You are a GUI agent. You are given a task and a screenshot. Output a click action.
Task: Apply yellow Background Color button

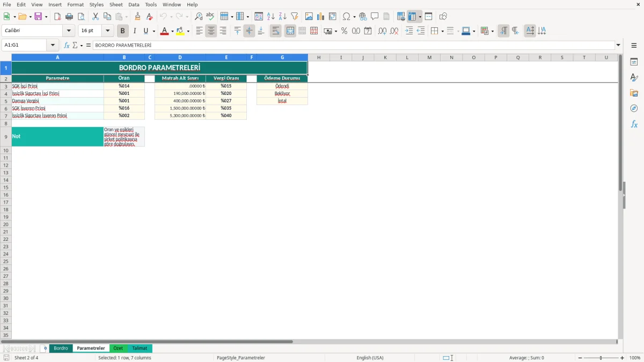180,31
